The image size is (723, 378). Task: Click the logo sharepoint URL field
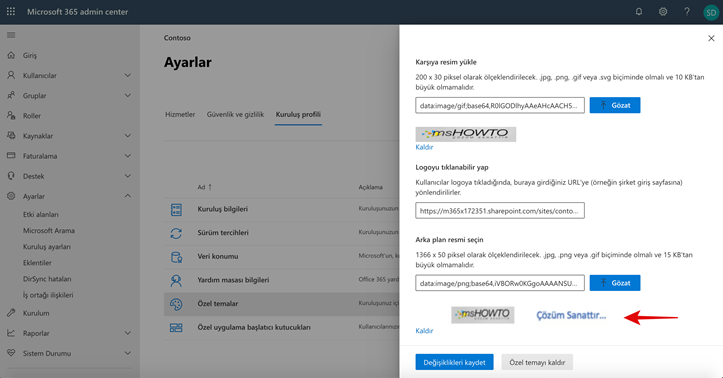coord(500,211)
